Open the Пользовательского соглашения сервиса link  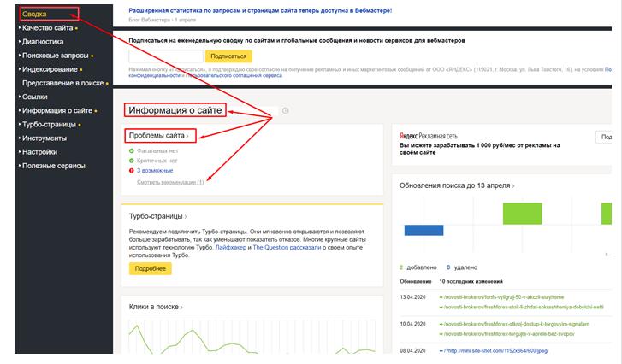(234, 75)
